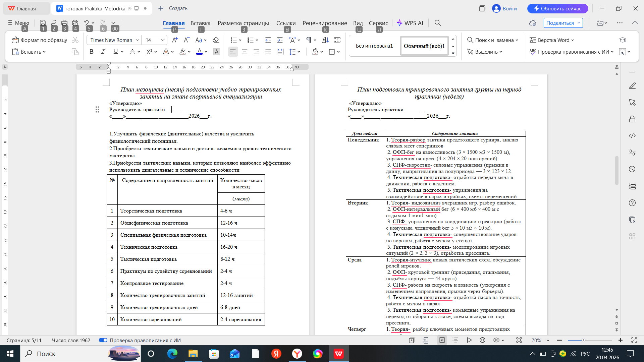
Task: Click the Обновить сейчас button
Action: point(557,8)
